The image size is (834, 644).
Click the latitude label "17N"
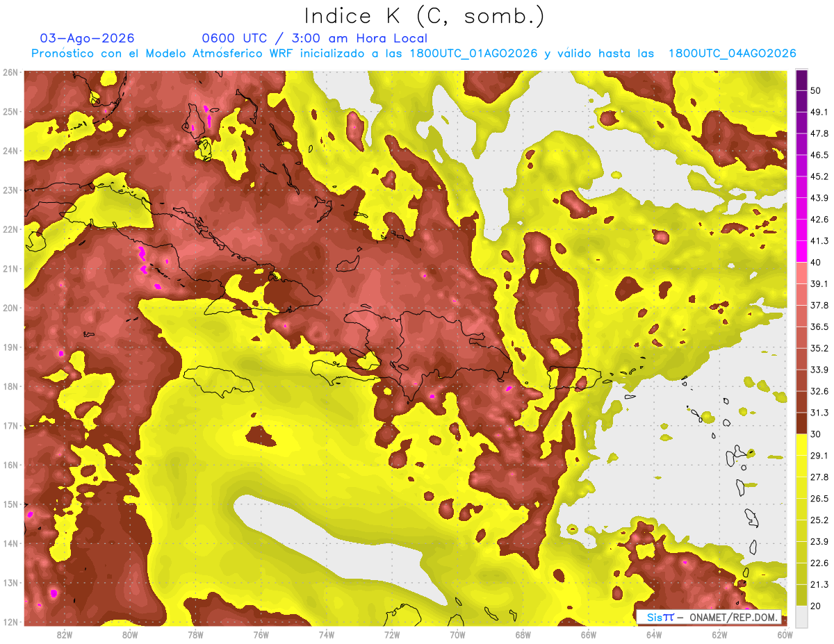click(x=10, y=426)
